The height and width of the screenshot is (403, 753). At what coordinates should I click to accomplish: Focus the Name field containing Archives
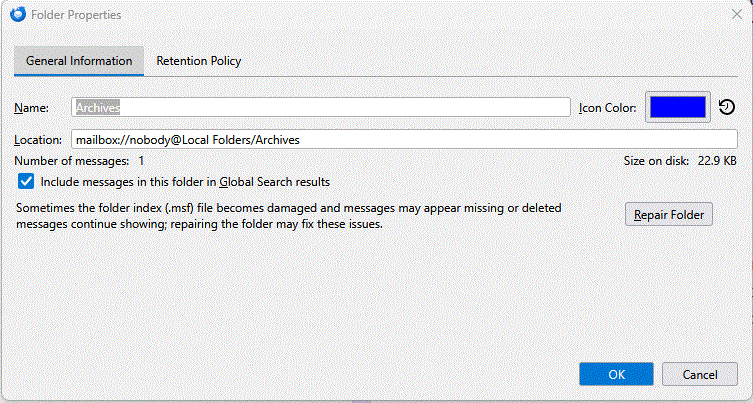coord(322,107)
